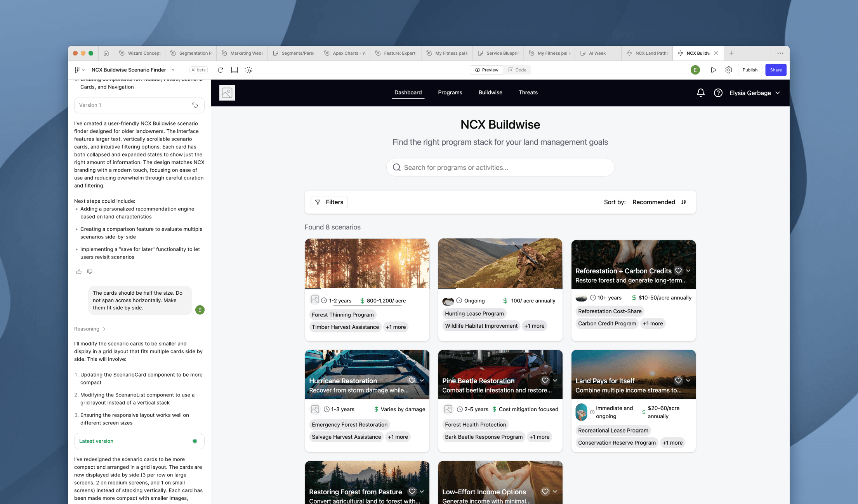Click the help question mark icon
Image resolution: width=858 pixels, height=504 pixels.
718,93
